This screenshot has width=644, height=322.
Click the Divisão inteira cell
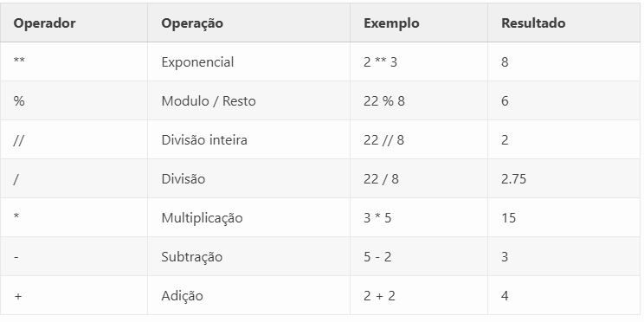[x=249, y=139]
